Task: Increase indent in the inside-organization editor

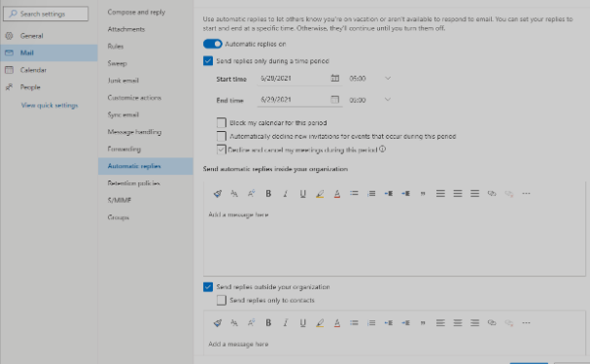Action: tap(405, 194)
